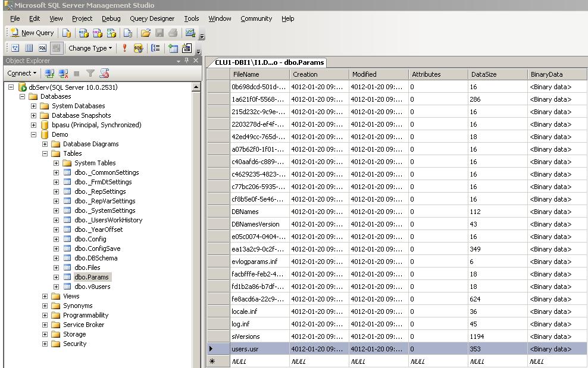Click the Filter funnel icon
588x368 pixels.
tap(90, 73)
